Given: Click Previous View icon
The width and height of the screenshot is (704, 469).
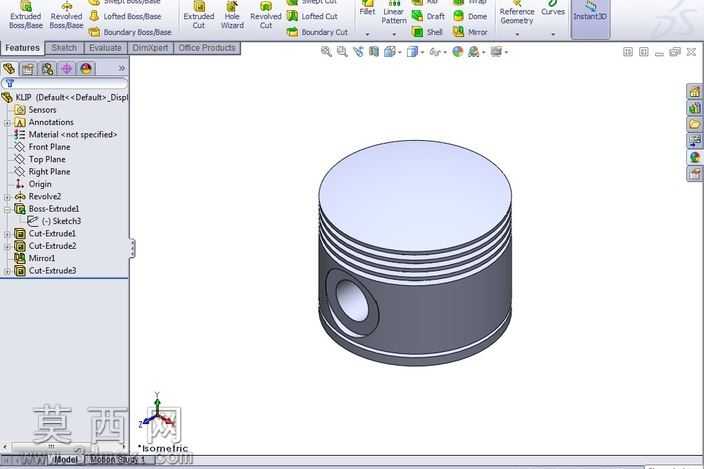Looking at the screenshot, I should (358, 52).
